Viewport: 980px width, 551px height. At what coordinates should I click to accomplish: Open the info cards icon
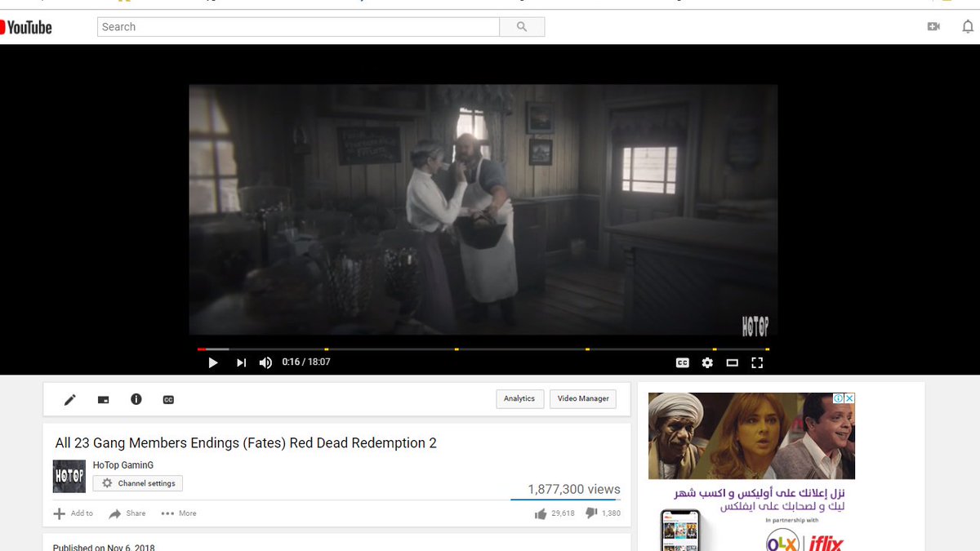click(136, 399)
